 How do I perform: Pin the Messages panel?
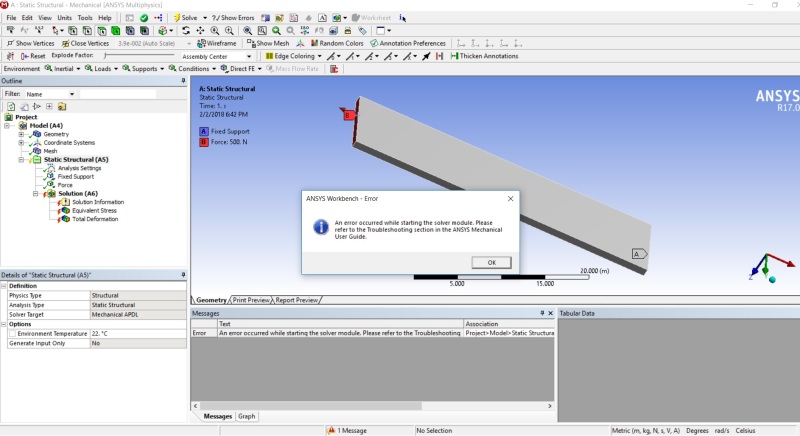(542, 313)
